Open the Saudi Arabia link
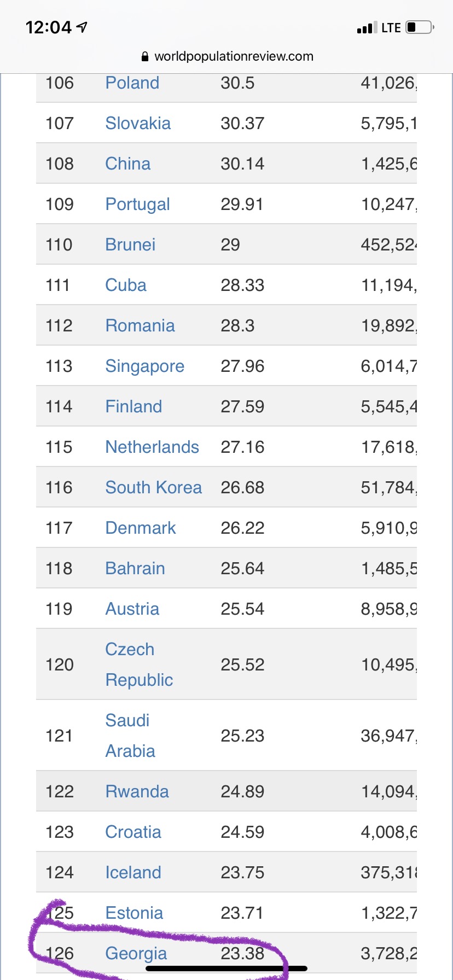This screenshot has width=453, height=980. pos(130,736)
